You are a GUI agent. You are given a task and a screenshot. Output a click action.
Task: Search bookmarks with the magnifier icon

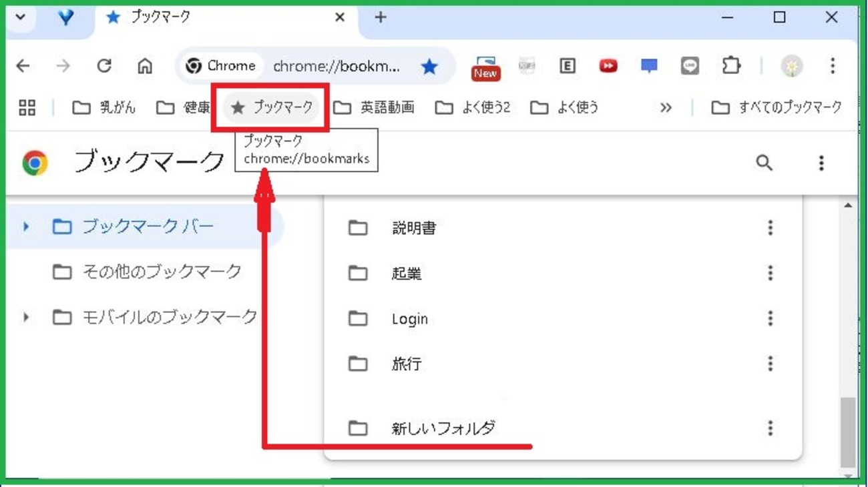764,162
